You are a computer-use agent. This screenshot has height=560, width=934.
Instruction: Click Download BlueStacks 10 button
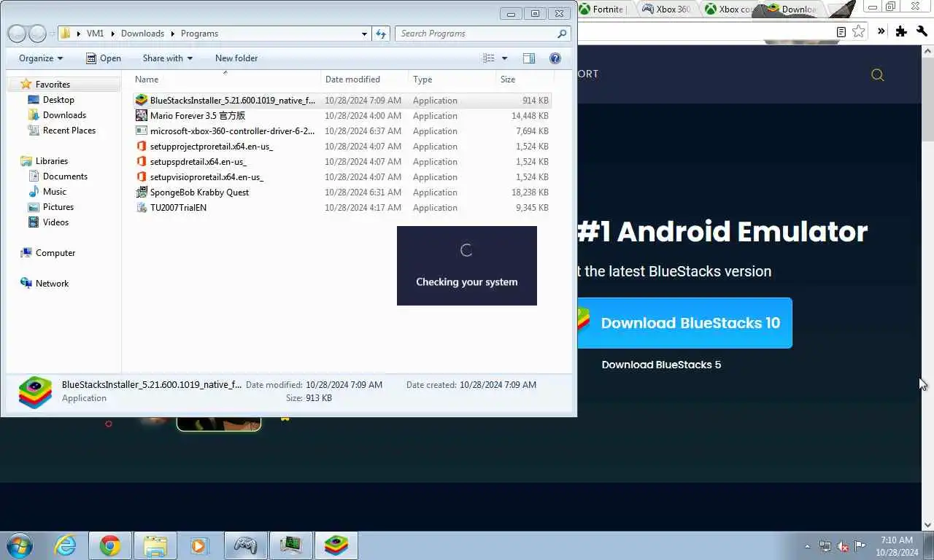(x=684, y=323)
